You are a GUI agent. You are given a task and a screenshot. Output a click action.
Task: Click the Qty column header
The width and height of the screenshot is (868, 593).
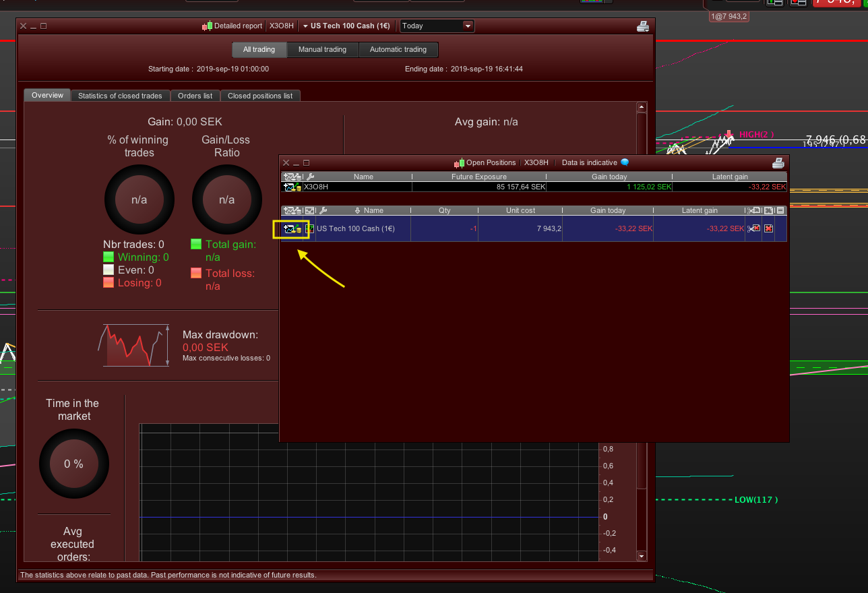tap(445, 210)
